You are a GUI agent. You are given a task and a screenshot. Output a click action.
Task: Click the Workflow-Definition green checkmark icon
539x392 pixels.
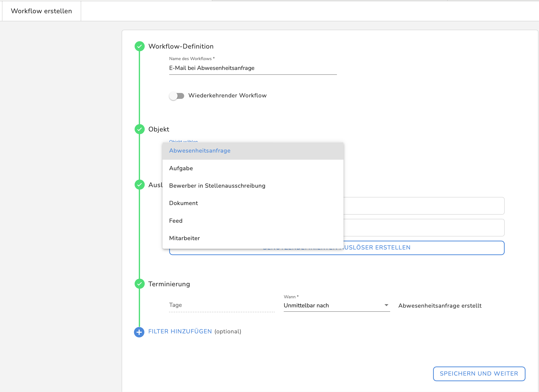pyautogui.click(x=140, y=46)
